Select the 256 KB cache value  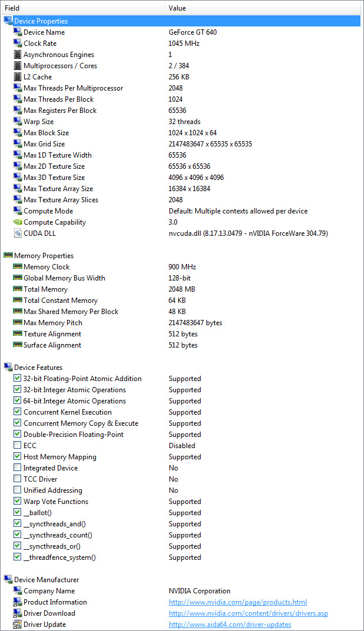(x=179, y=77)
